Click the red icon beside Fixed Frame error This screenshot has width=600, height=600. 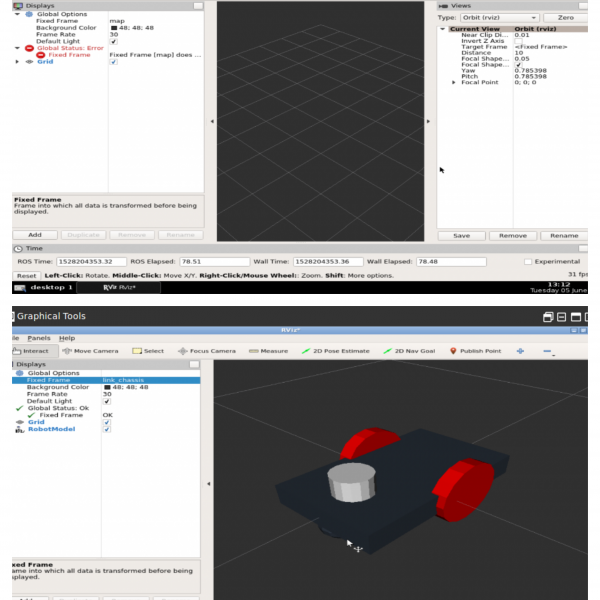pos(41,55)
